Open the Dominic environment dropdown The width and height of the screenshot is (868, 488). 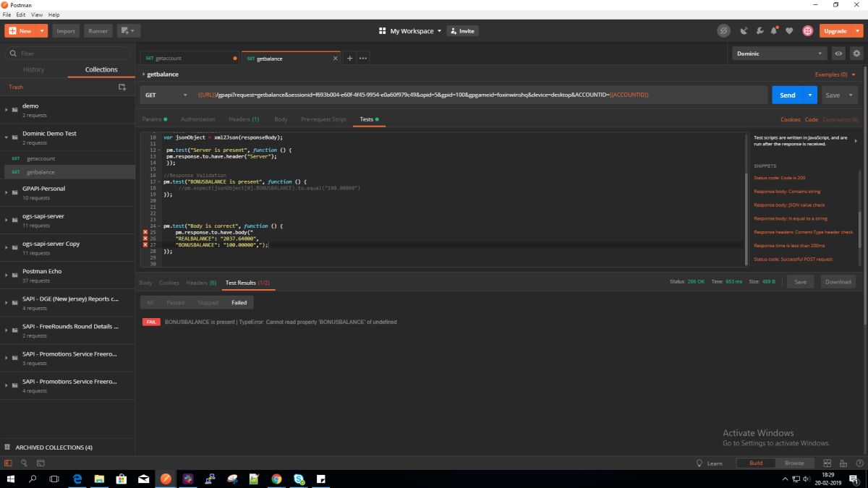tap(779, 53)
